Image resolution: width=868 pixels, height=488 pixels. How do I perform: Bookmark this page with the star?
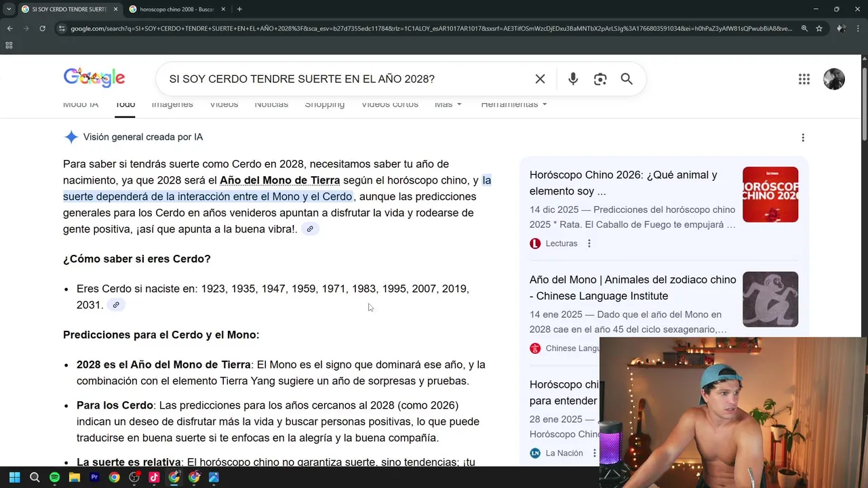click(819, 28)
